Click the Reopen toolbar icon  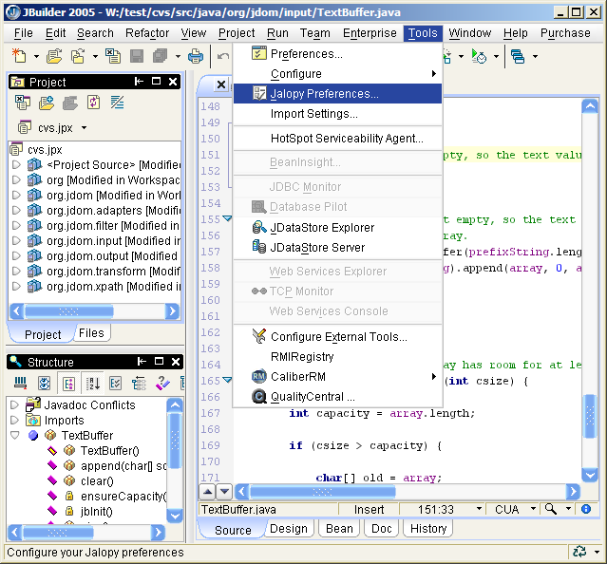point(78,56)
